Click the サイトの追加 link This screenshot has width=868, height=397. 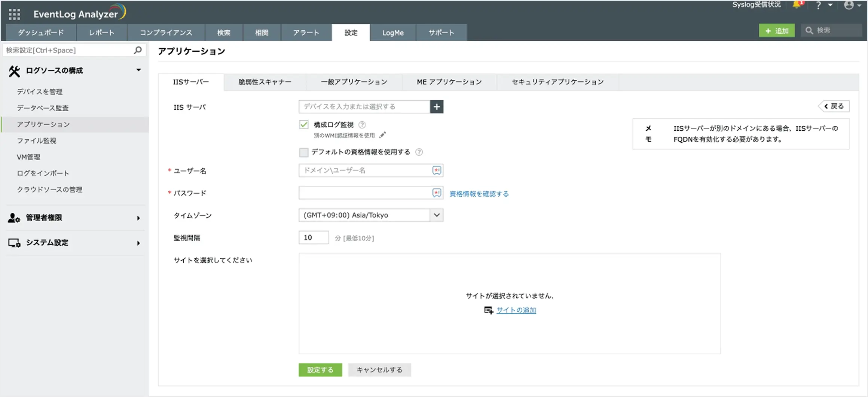[x=516, y=310]
